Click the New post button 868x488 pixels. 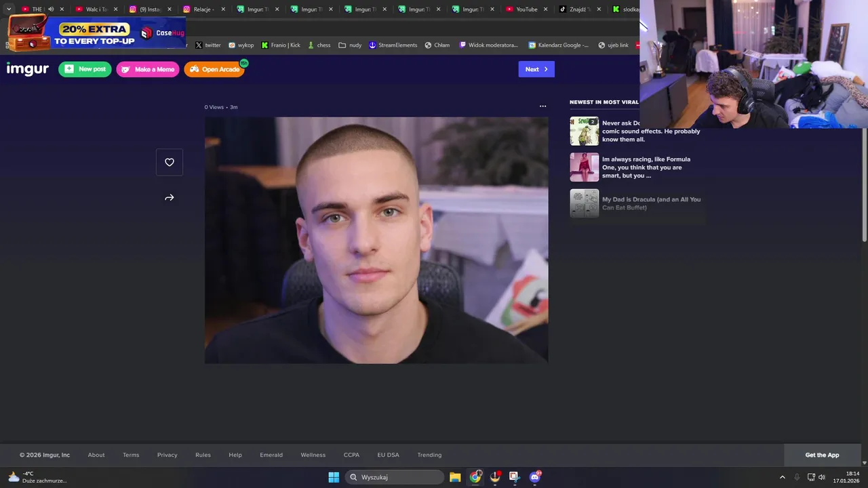click(85, 69)
